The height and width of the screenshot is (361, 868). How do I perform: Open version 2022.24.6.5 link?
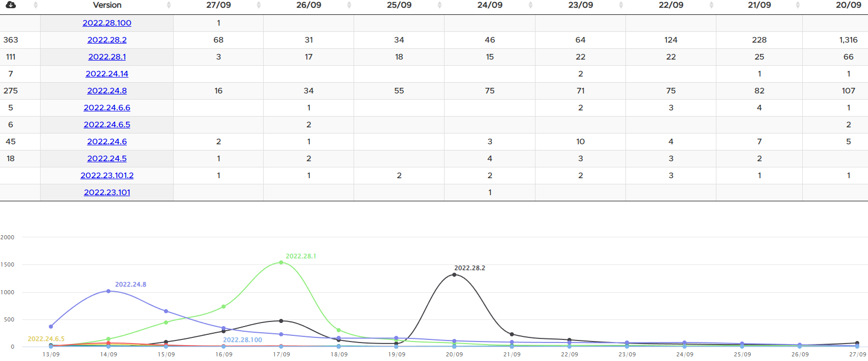107,125
